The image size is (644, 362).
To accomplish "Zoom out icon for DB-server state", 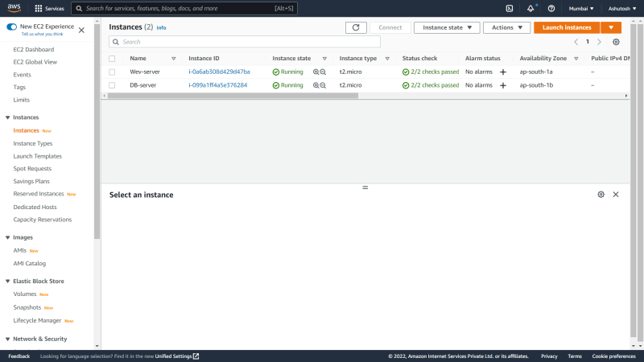I will (323, 85).
